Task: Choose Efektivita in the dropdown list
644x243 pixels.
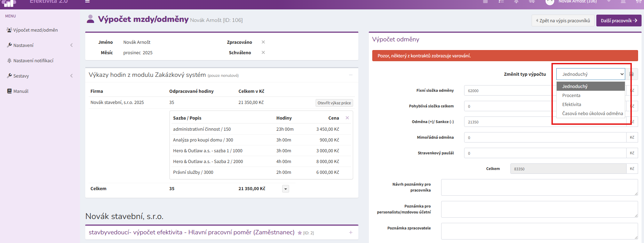Action: (590, 104)
